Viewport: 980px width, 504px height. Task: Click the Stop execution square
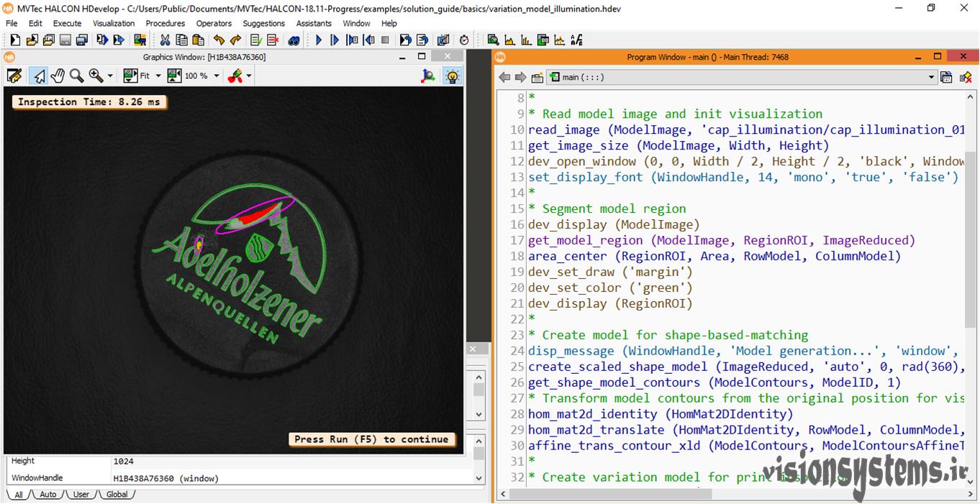point(385,40)
